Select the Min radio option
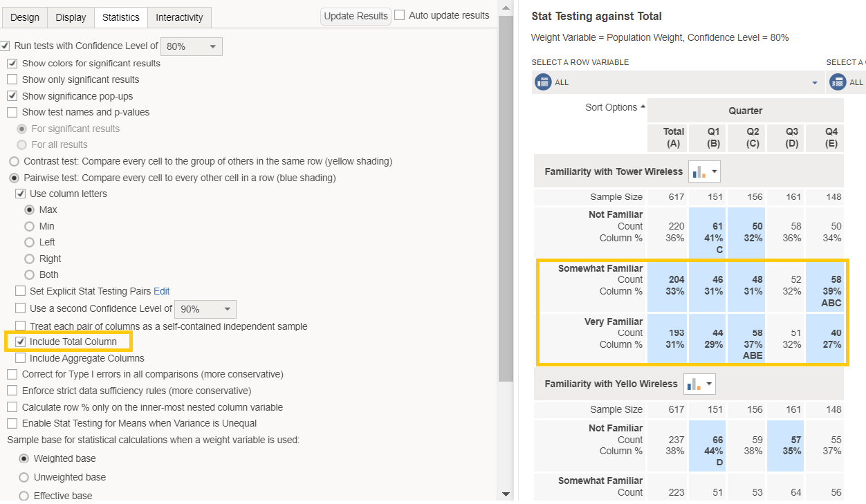 (x=29, y=226)
